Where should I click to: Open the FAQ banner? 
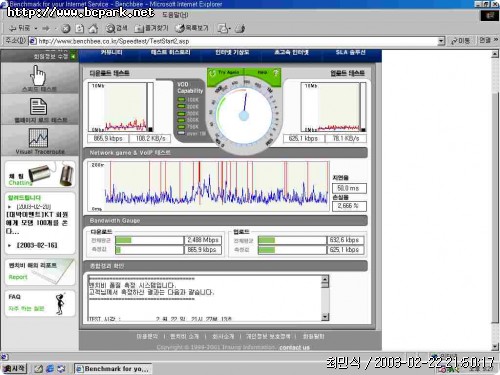coord(40,303)
